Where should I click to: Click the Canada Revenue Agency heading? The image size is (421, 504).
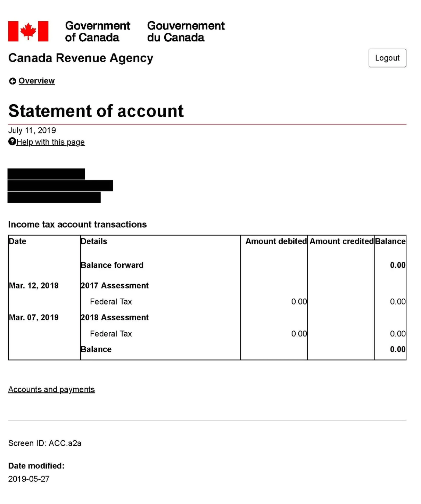80,58
